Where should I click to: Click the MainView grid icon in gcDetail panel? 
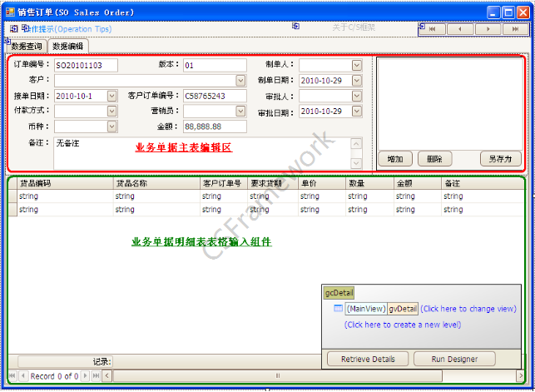click(338, 309)
